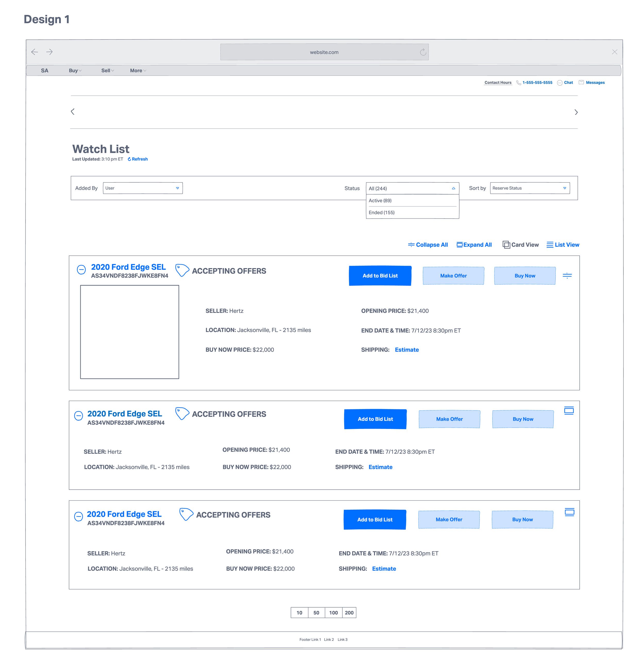Click the Chat bubble icon
Image resolution: width=644 pixels, height=664 pixels.
pyautogui.click(x=560, y=83)
